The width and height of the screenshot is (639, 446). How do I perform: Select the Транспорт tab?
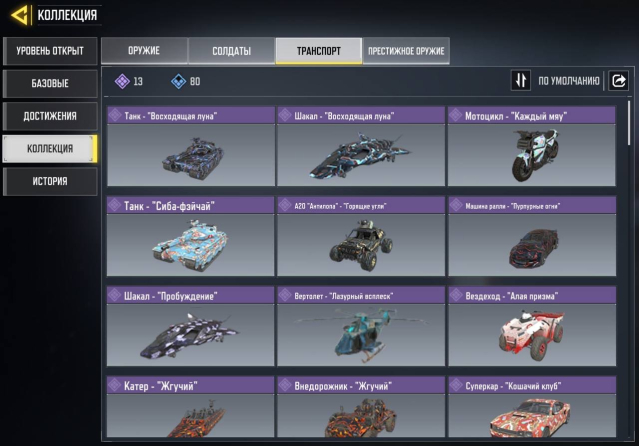click(319, 51)
